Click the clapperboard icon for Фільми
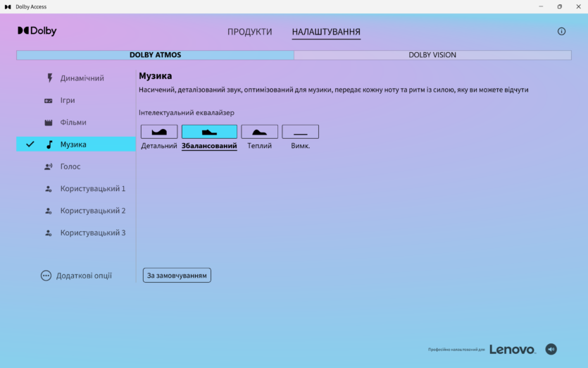The image size is (588, 368). tap(49, 123)
